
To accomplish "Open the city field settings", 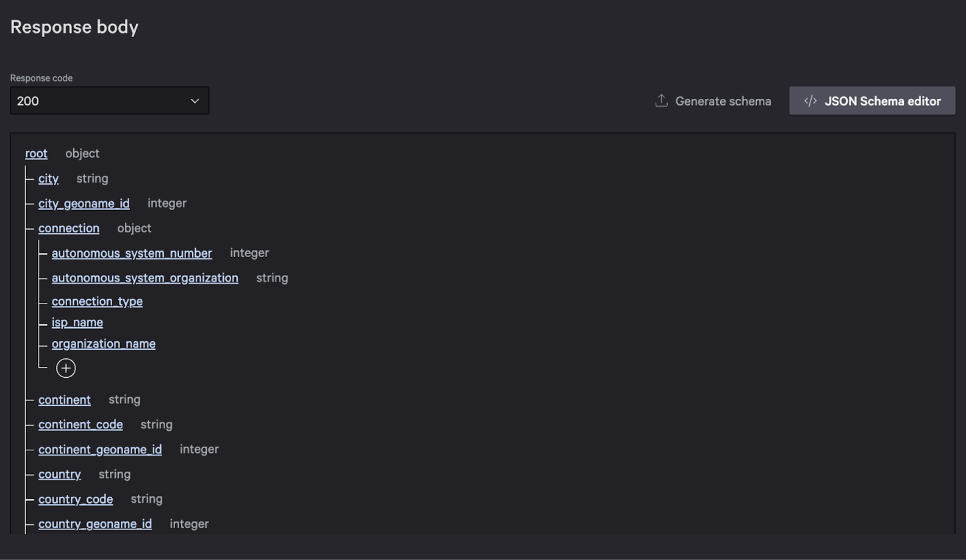I will pos(48,178).
